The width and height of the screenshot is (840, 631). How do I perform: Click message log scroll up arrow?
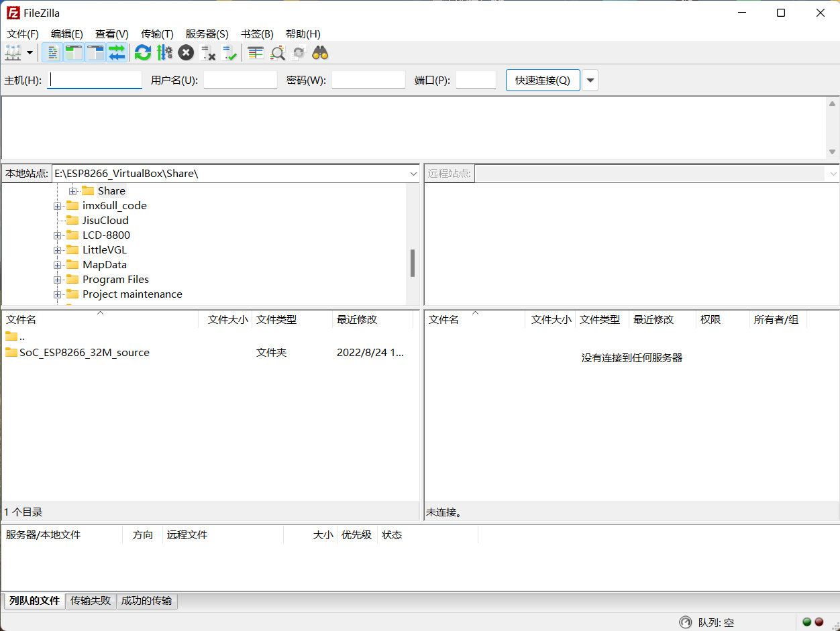(832, 104)
